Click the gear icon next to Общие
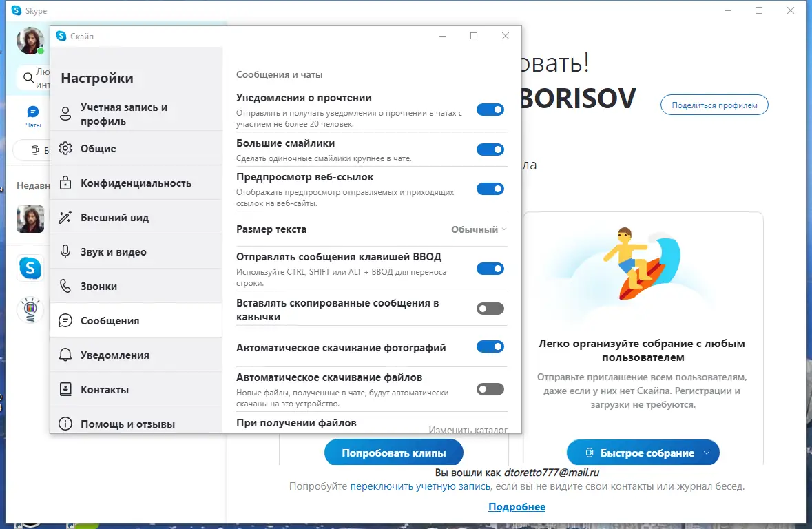Image resolution: width=812 pixels, height=529 pixels. click(65, 148)
